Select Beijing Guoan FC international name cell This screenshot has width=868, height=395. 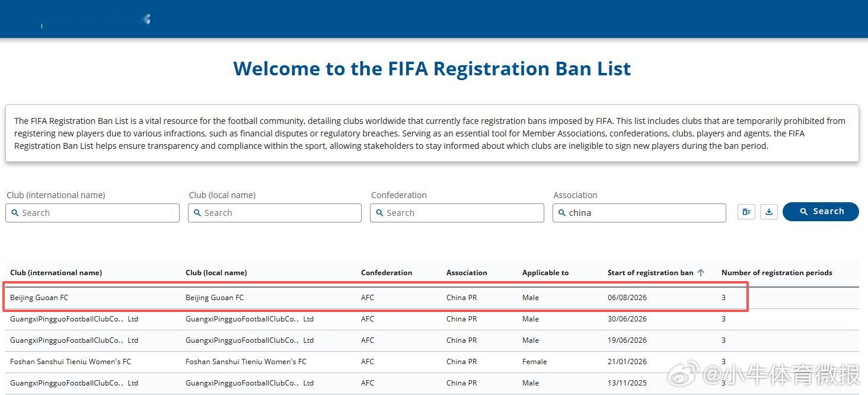coord(39,298)
